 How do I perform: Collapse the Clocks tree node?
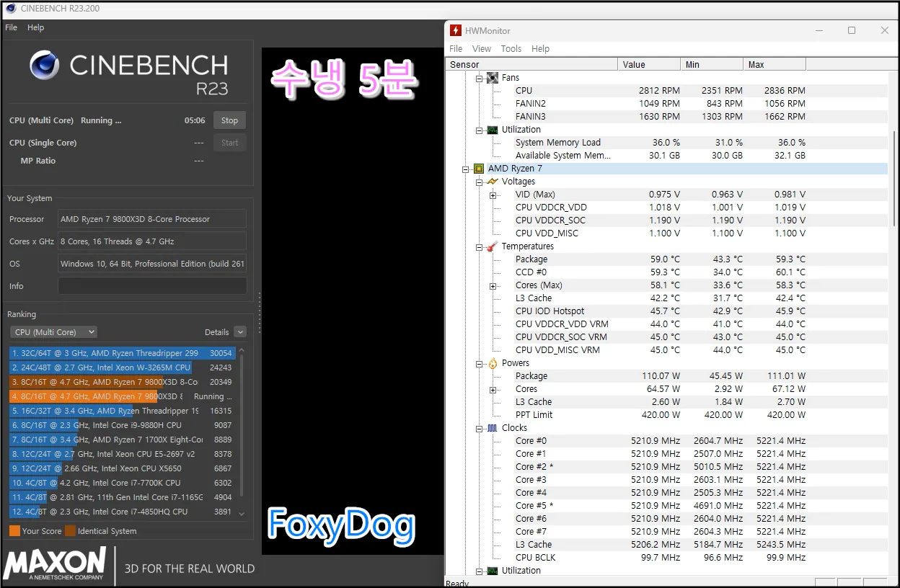pyautogui.click(x=480, y=428)
